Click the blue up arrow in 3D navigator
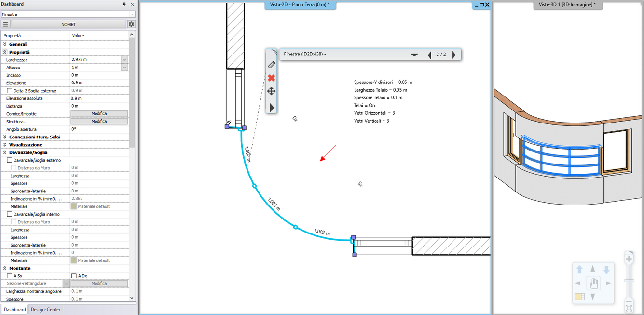This screenshot has width=644, height=315. pos(580,269)
